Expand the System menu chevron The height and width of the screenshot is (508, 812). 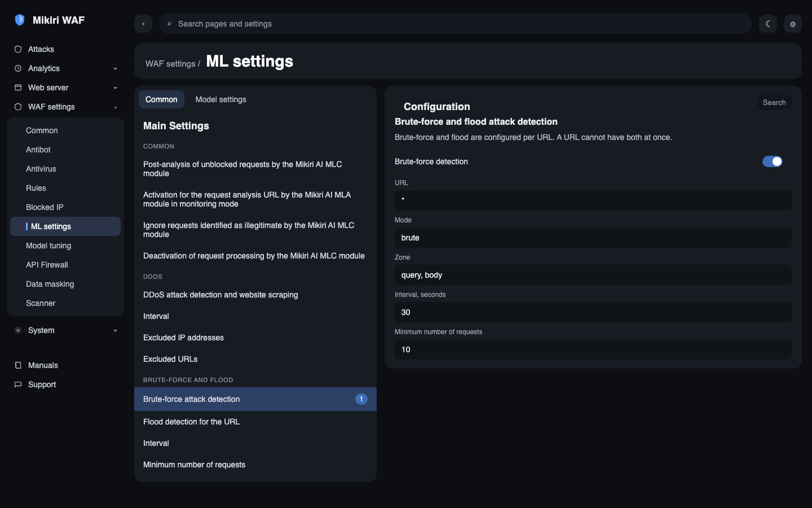[116, 331]
